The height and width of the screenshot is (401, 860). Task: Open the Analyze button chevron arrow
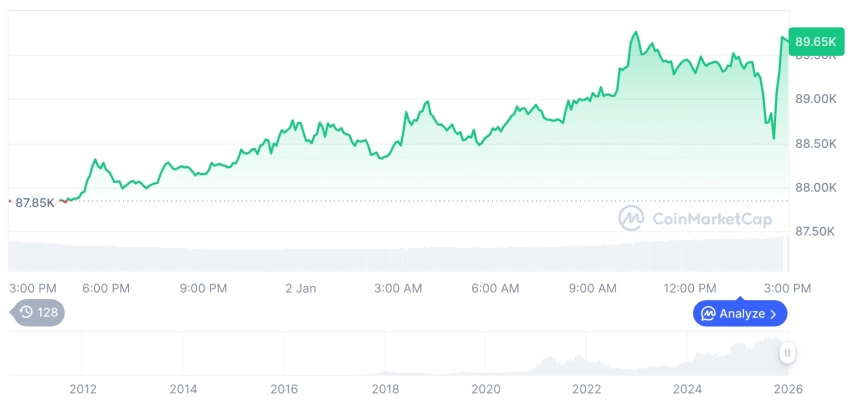(x=774, y=314)
